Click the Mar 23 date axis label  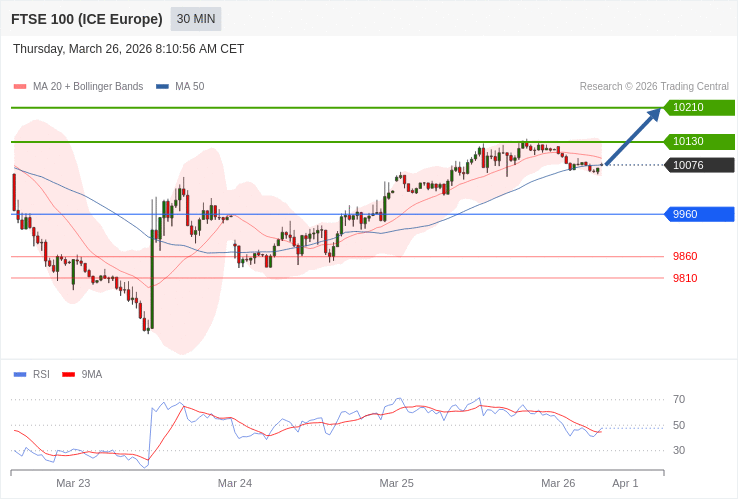[73, 483]
